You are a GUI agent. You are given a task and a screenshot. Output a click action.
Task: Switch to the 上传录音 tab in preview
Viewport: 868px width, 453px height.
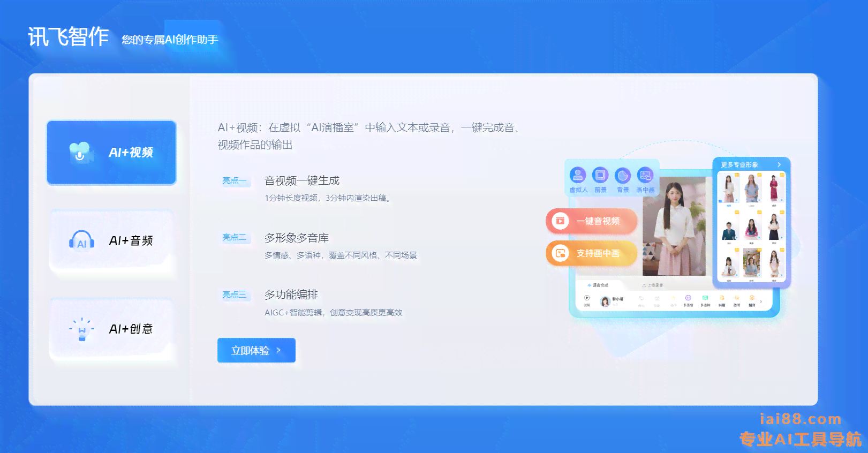pos(653,285)
